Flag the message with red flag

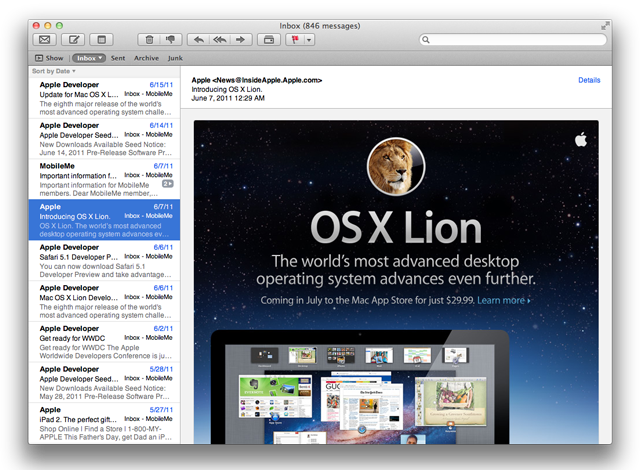[295, 40]
